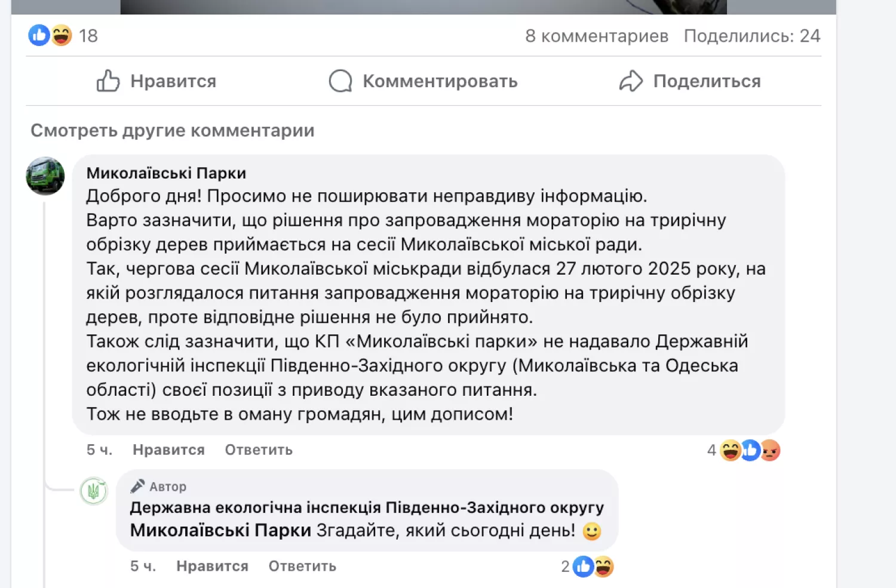896x588 pixels.
Task: Expand Смотреть другие комментарии
Action: point(172,131)
